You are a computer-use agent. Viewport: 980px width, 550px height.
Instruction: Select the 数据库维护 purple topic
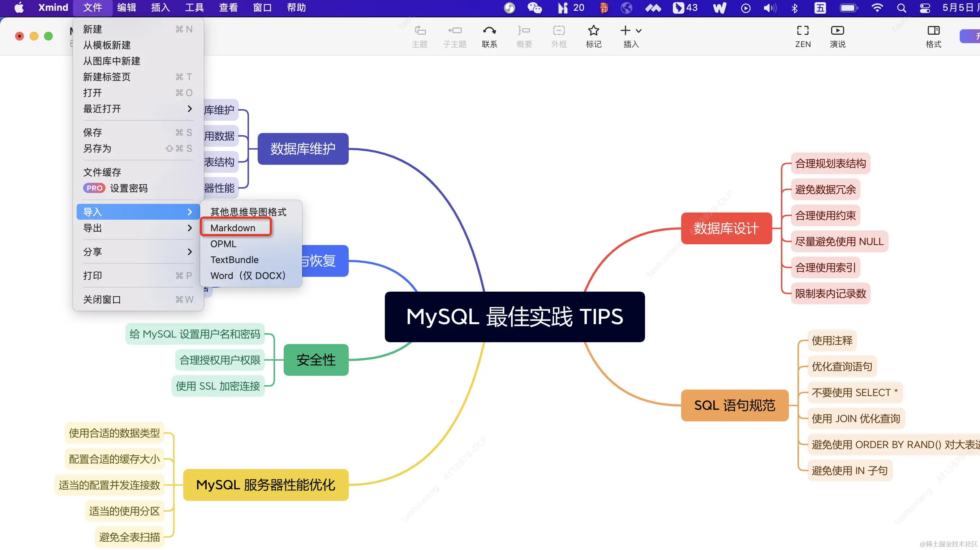(x=303, y=149)
